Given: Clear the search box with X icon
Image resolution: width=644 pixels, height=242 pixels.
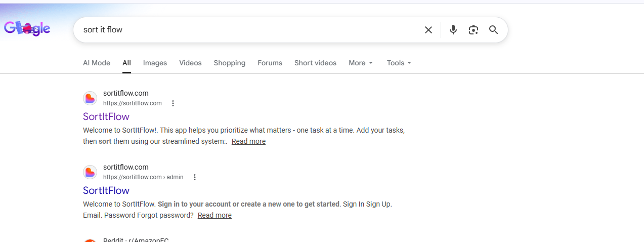Looking at the screenshot, I should coord(428,30).
